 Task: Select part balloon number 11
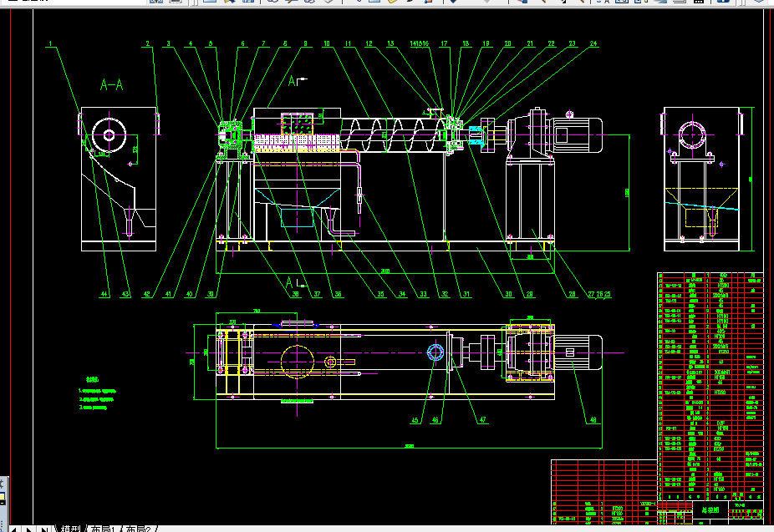tap(348, 44)
